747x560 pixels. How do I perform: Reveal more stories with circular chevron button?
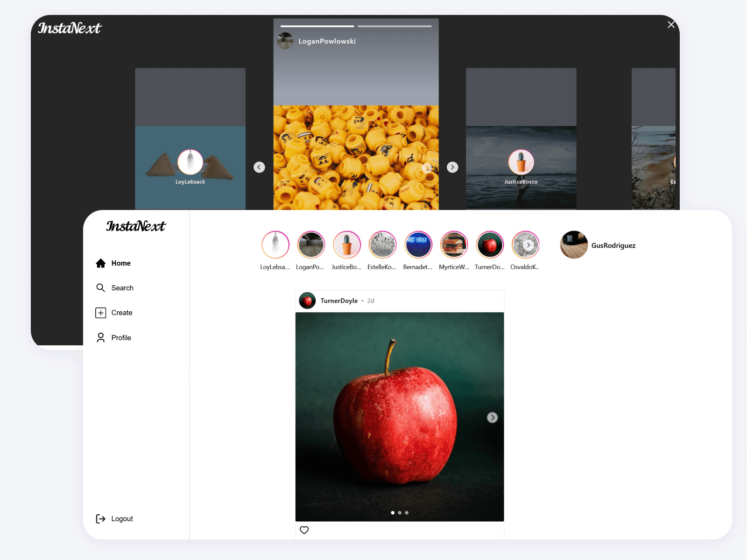point(528,245)
